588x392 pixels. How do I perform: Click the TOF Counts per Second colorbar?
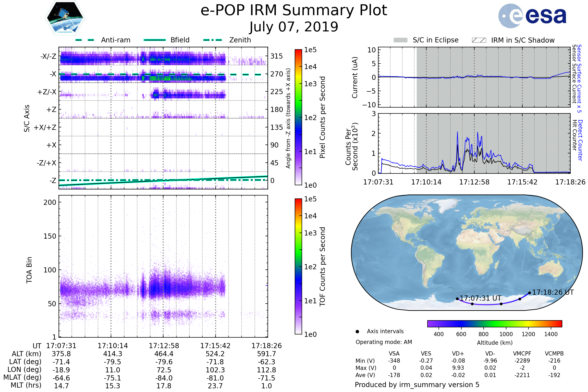point(298,266)
